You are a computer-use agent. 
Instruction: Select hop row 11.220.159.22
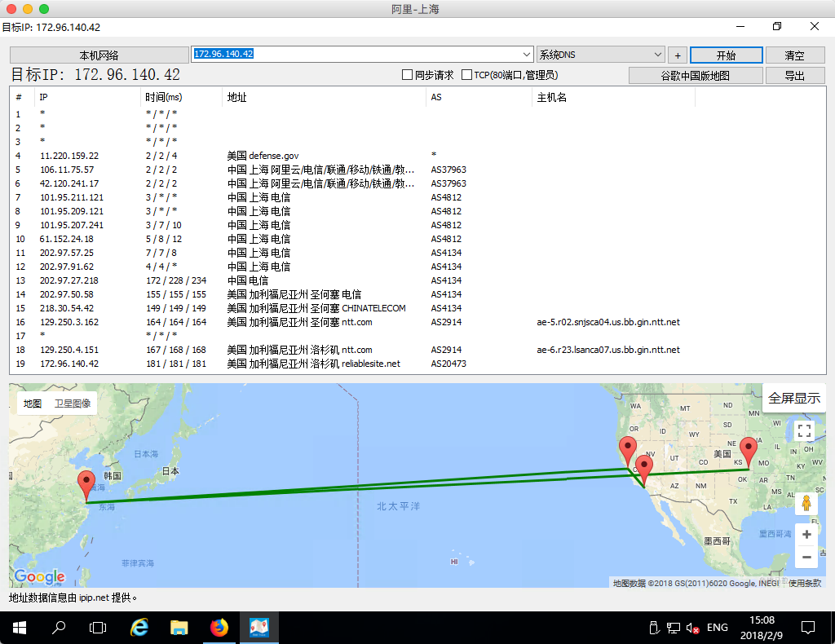pos(417,156)
